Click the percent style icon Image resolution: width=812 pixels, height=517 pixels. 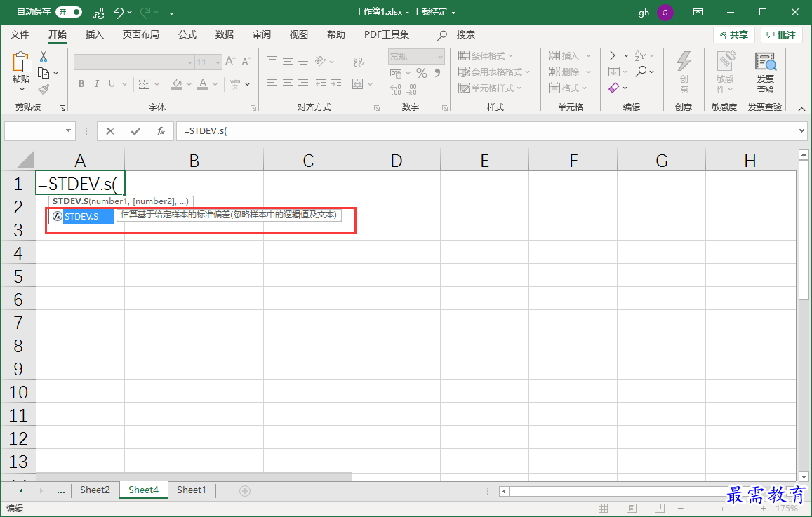(422, 73)
